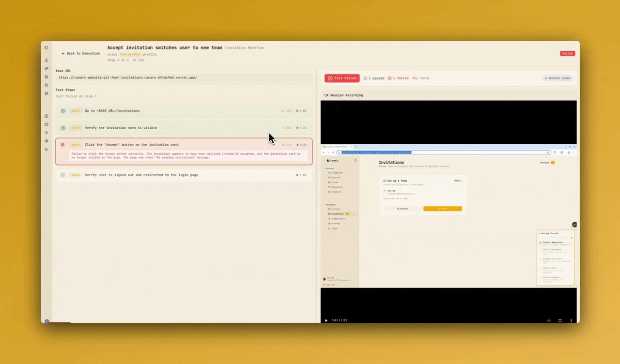The width and height of the screenshot is (620, 364).
Task: Open the Playground flask icon in sidebar
Action: pyautogui.click(x=46, y=61)
